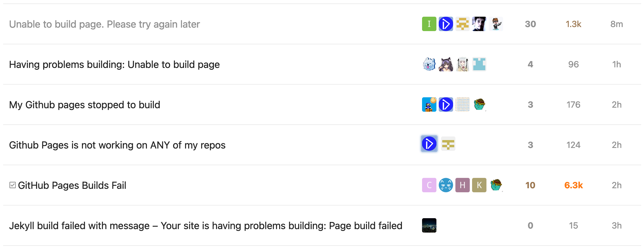Click the highlighted blue arrow avatar in ANY repos row
This screenshot has height=251, width=644.
[429, 144]
